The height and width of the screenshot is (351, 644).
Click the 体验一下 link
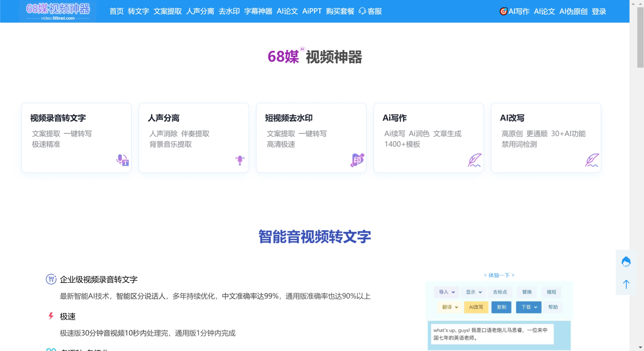(500, 275)
